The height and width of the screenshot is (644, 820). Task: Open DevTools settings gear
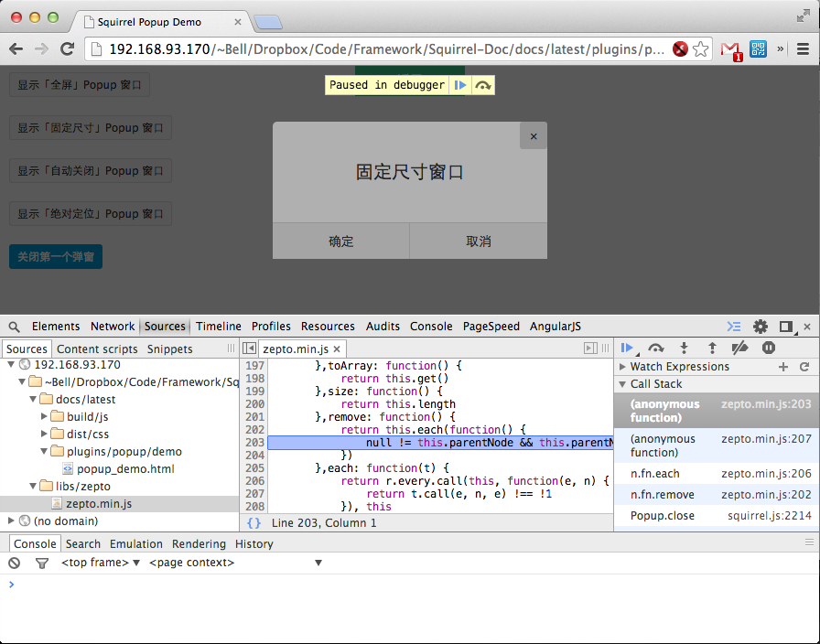click(760, 327)
